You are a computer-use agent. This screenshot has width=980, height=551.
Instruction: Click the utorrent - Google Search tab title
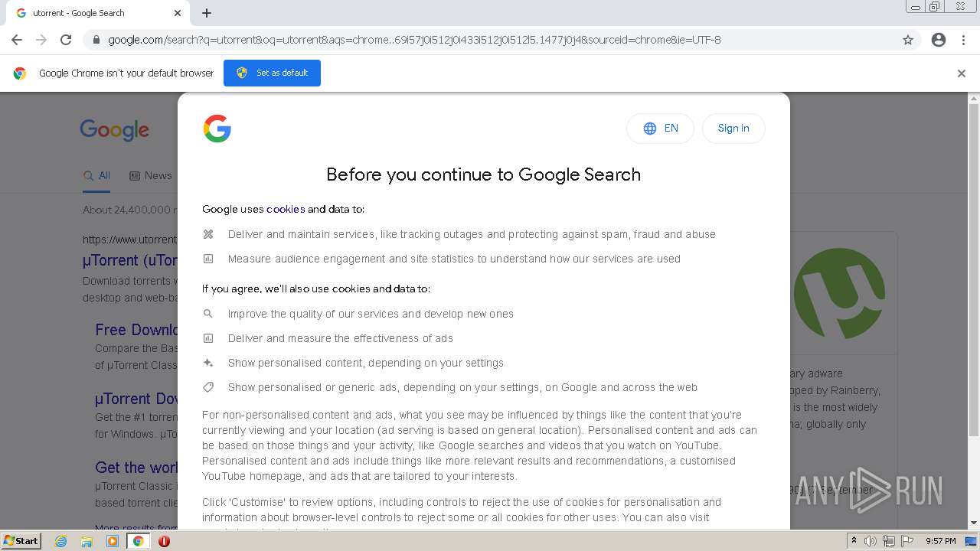79,13
